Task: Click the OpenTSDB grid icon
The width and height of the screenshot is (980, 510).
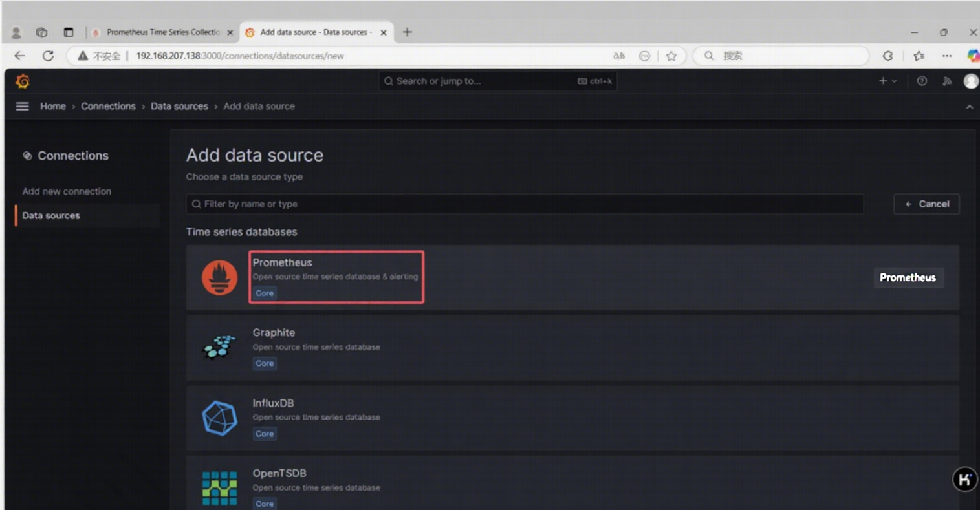Action: click(219, 488)
